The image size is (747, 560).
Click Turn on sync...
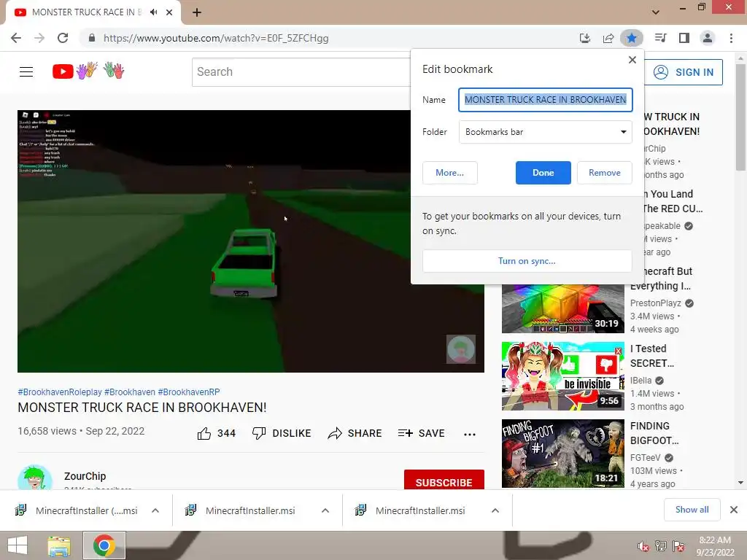pyautogui.click(x=527, y=261)
